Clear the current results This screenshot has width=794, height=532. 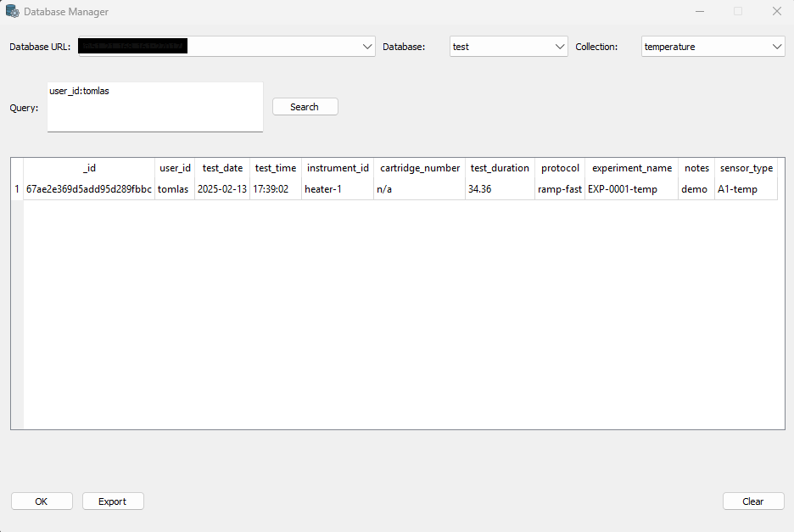coord(752,501)
